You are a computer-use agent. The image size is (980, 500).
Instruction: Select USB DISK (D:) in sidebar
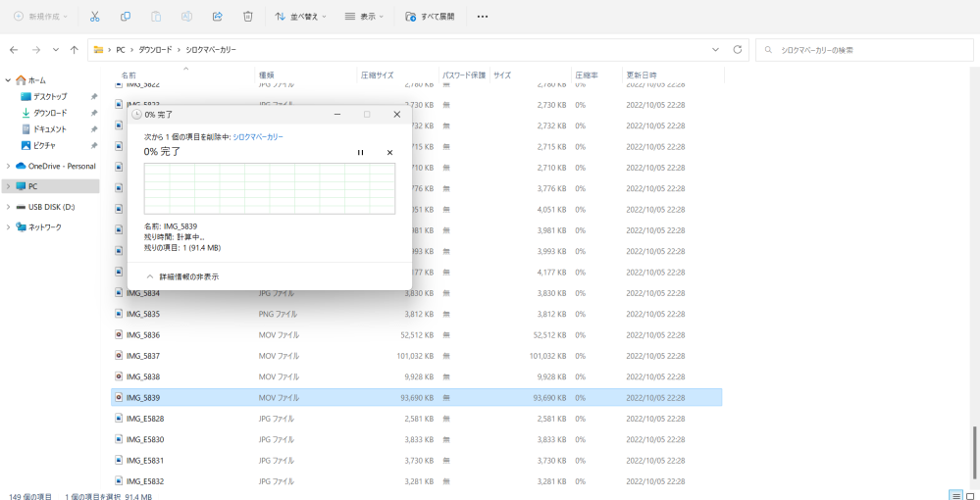[46, 207]
